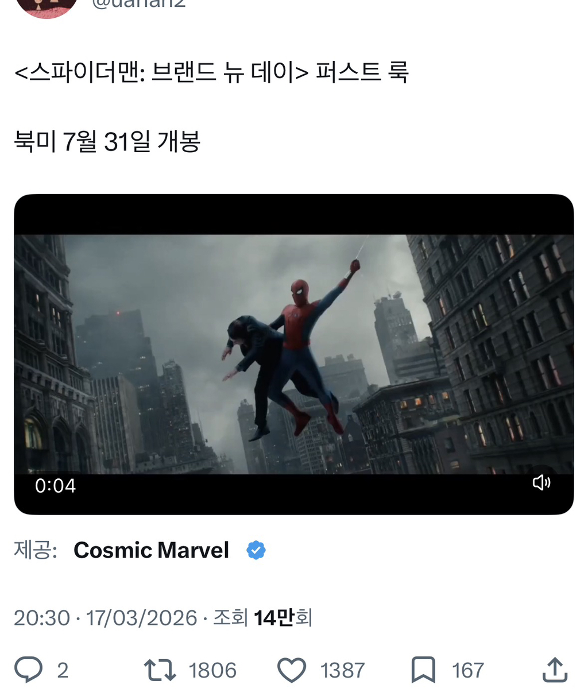Like the post with the heart icon
This screenshot has width=588, height=700.
pos(292,670)
